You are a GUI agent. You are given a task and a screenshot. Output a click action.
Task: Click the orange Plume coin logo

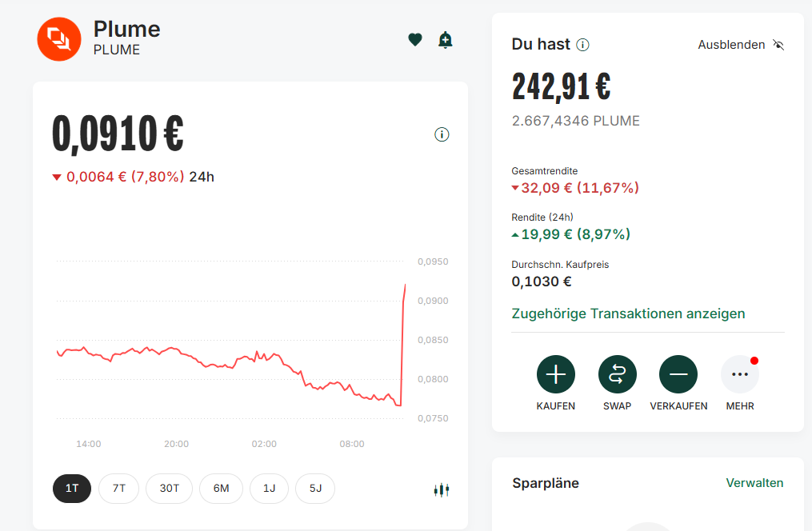click(60, 38)
